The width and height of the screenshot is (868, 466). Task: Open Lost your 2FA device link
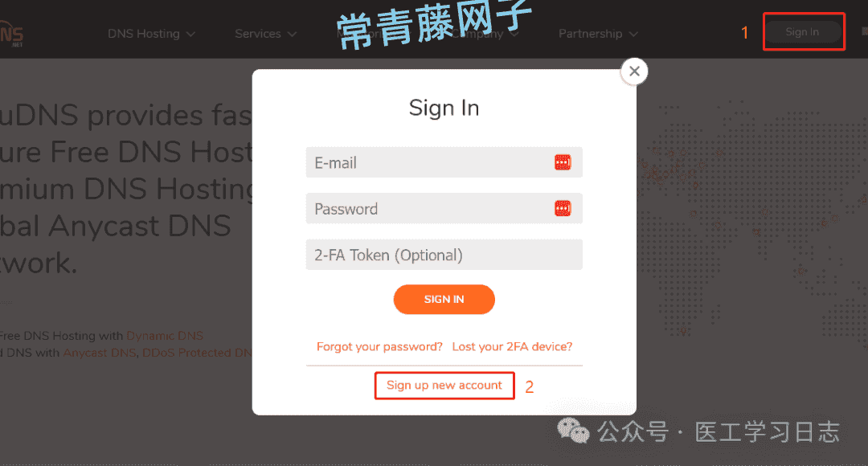click(512, 346)
